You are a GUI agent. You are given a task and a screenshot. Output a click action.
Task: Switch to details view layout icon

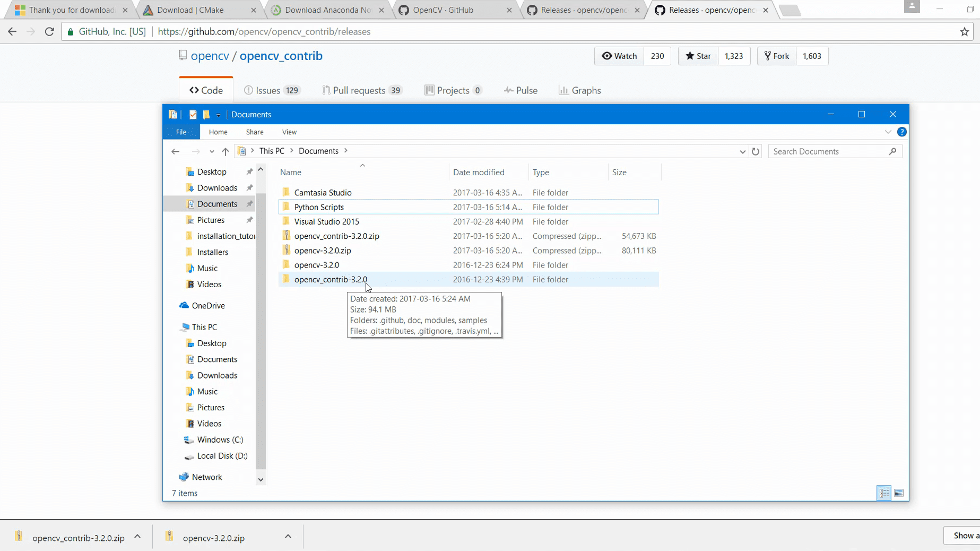pyautogui.click(x=884, y=493)
